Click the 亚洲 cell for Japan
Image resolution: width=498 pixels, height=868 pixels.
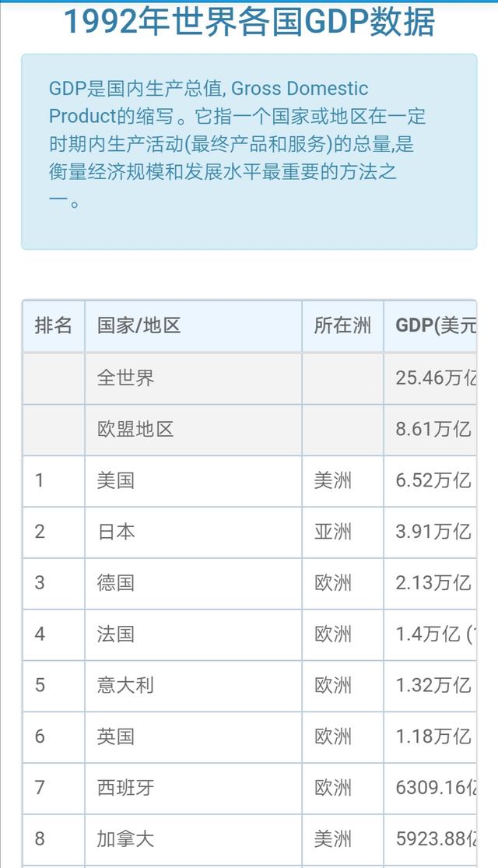pyautogui.click(x=332, y=532)
